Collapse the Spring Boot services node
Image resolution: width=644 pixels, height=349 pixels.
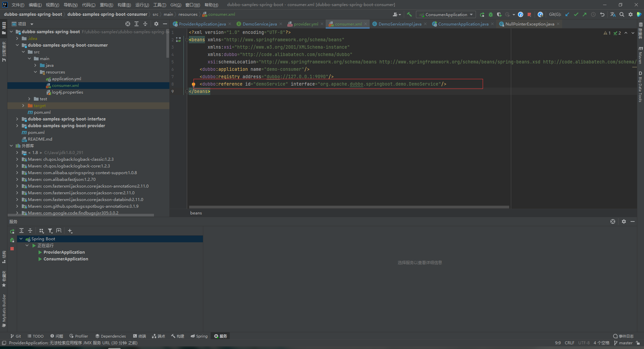tap(21, 239)
